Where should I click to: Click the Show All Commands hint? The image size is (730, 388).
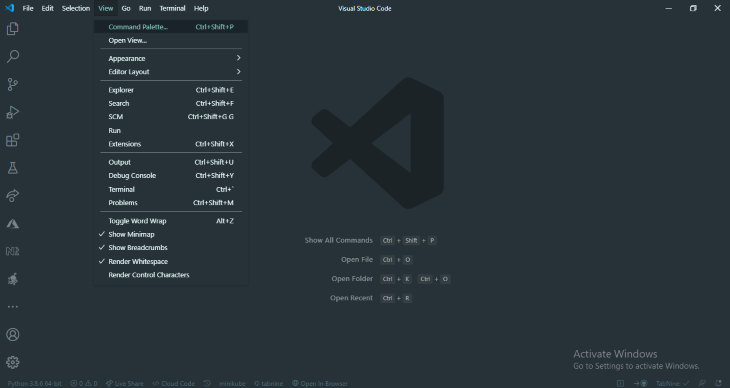338,240
